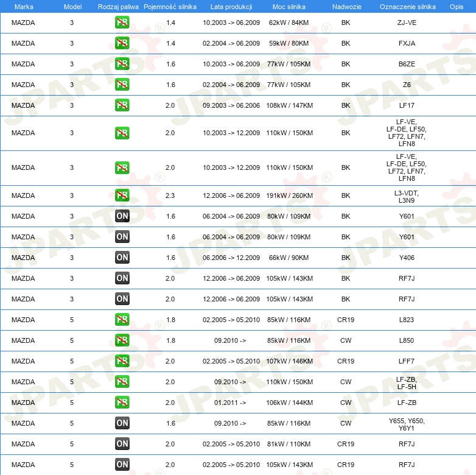Select the Nadwozie column header

pos(347,7)
